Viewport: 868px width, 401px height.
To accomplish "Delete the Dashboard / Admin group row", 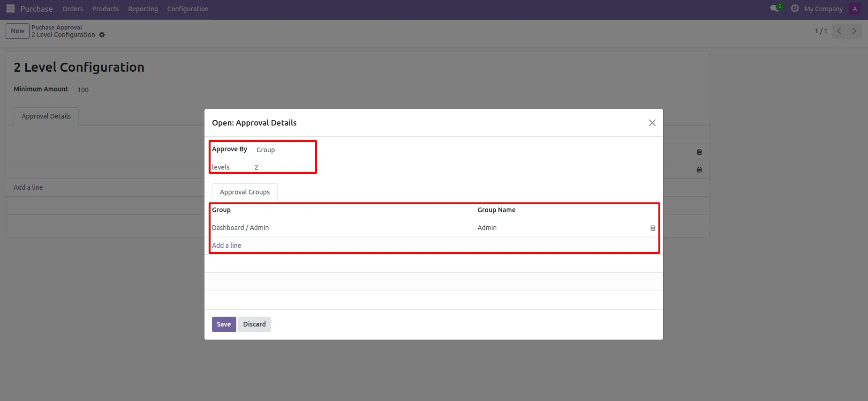I will [x=653, y=228].
